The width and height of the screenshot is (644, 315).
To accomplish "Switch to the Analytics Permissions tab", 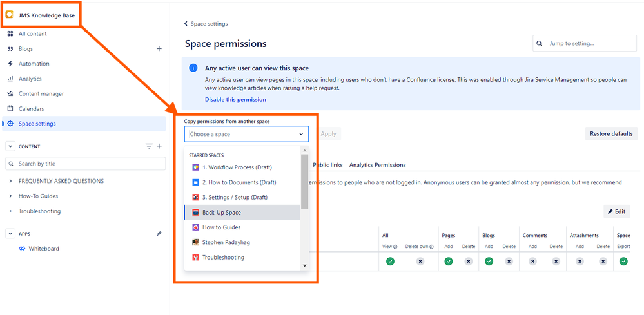I will coord(378,165).
